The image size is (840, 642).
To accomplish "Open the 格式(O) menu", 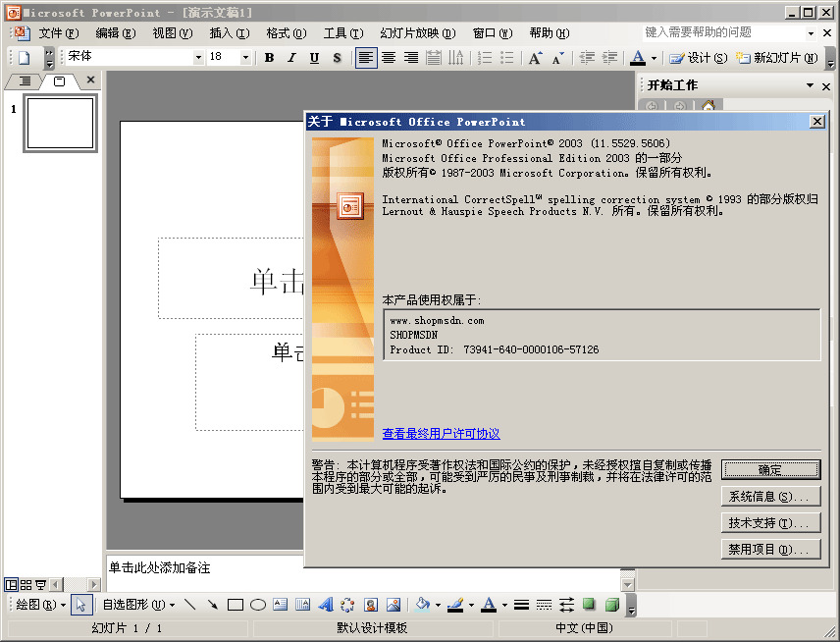I will [x=287, y=33].
